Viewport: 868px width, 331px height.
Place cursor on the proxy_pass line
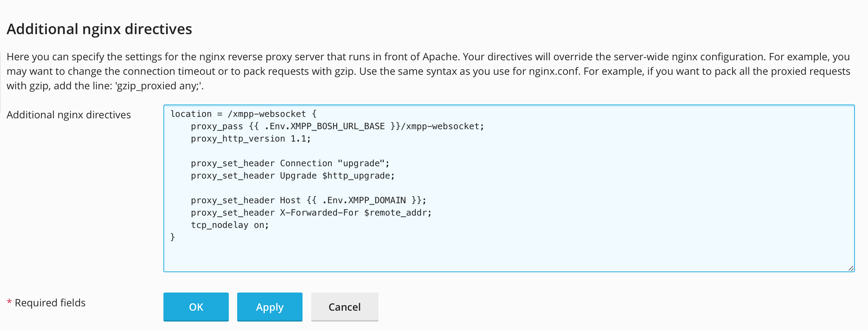click(x=337, y=126)
